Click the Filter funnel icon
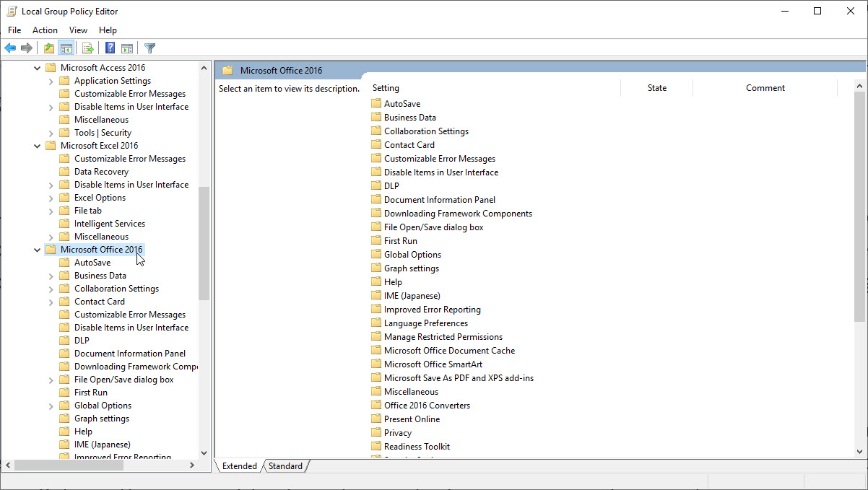The image size is (868, 490). pos(149,48)
